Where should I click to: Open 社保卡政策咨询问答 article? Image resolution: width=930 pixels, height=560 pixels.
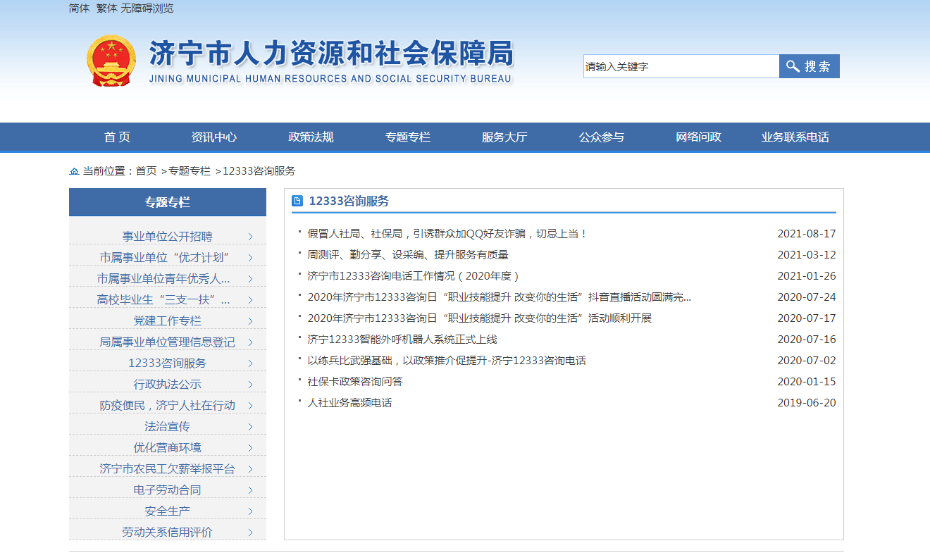tap(354, 382)
